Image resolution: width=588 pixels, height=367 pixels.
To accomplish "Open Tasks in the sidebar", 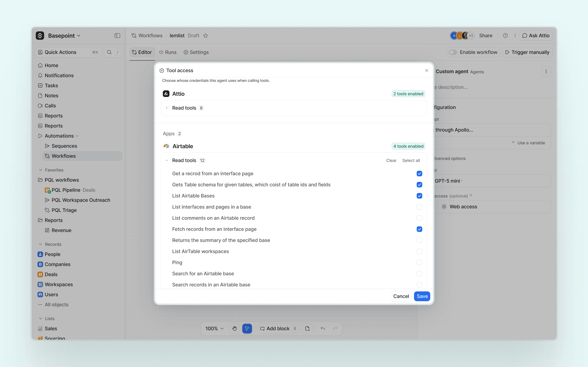I will pos(48,85).
